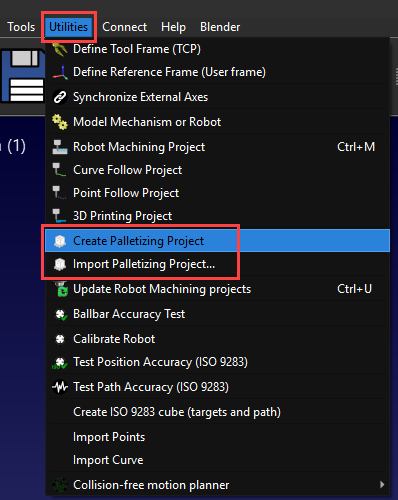Open the Tools menu
398x500 pixels.
[21, 27]
